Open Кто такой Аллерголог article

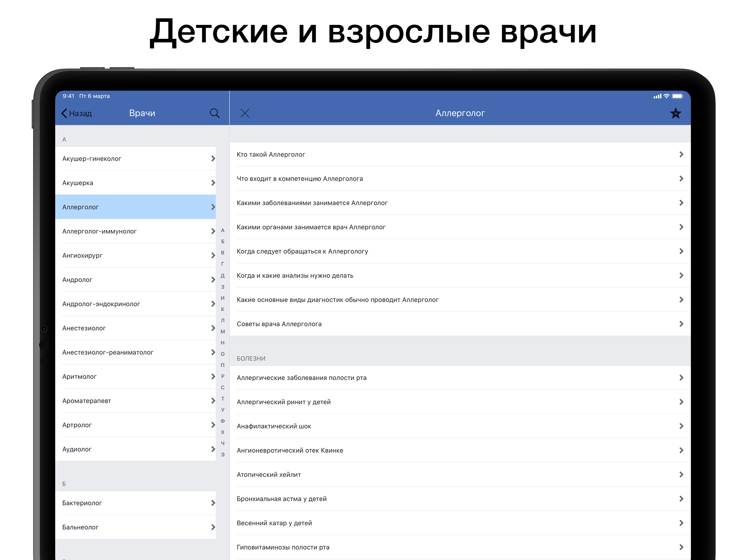pyautogui.click(x=460, y=154)
